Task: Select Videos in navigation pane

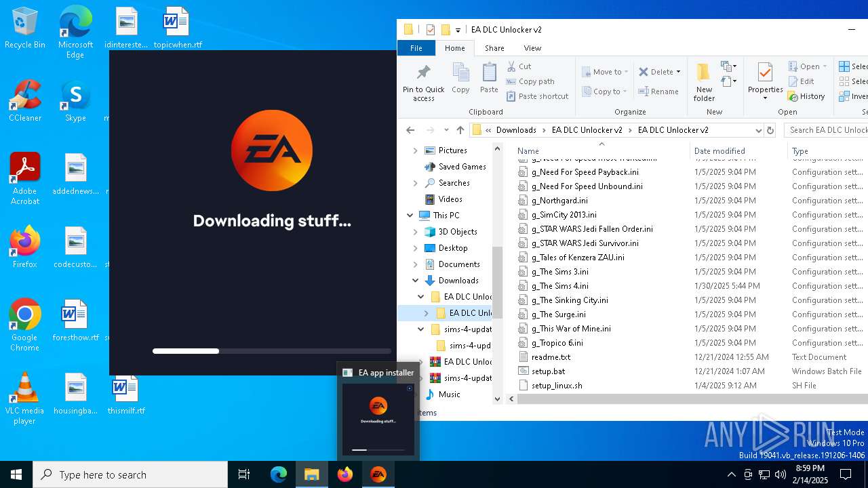Action: click(x=450, y=199)
